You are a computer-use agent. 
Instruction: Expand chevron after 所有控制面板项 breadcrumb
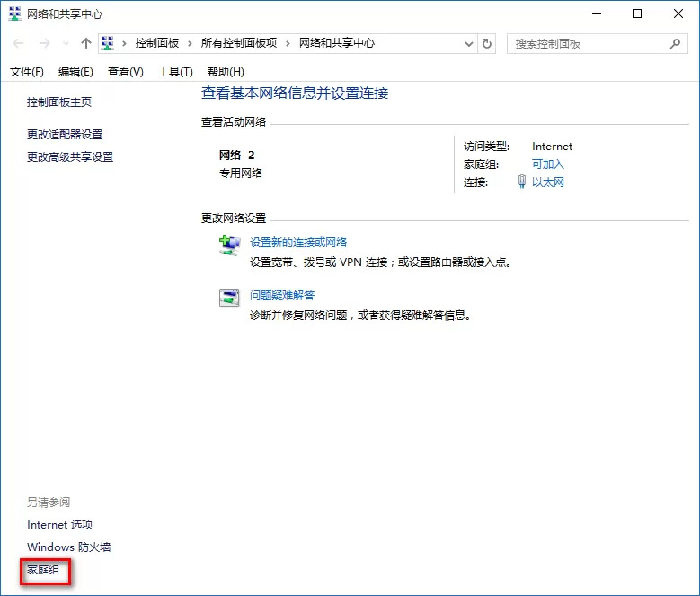tap(288, 43)
